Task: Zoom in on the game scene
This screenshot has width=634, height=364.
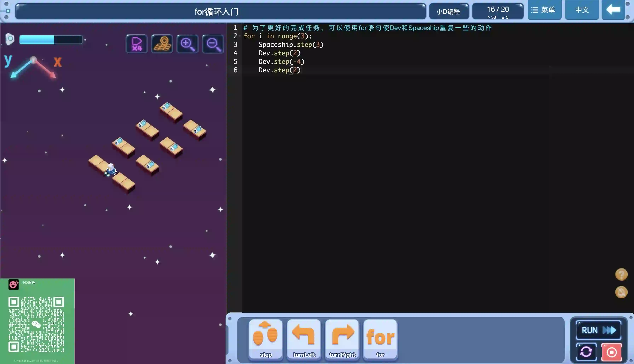Action: tap(187, 44)
